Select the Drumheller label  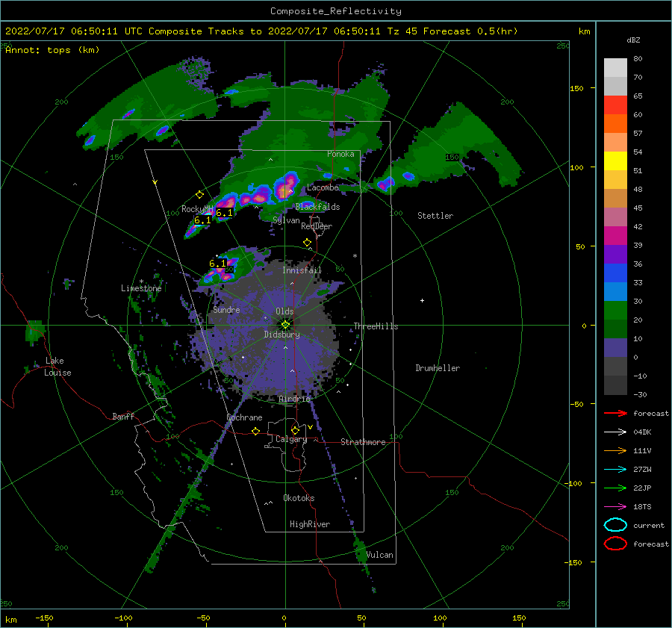point(438,368)
